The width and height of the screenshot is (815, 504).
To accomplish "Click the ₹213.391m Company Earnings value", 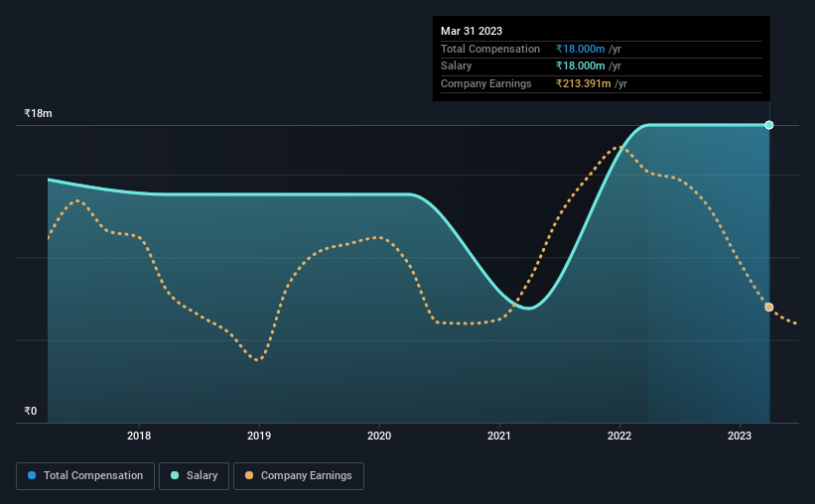I will pos(583,83).
